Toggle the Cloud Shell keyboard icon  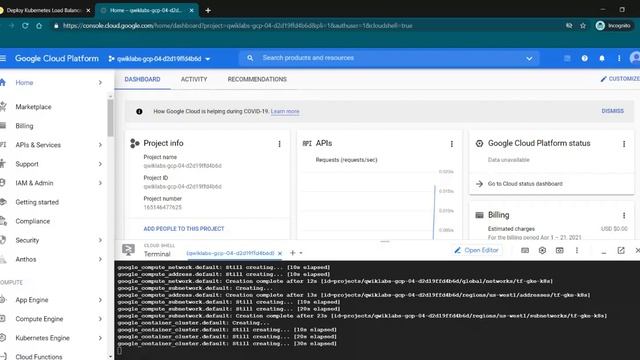pyautogui.click(x=525, y=250)
